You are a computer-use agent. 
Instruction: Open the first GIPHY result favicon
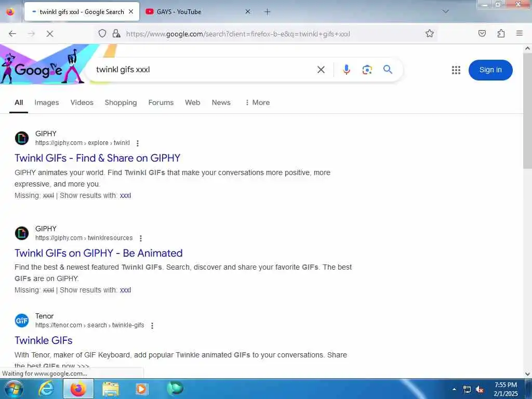tap(22, 138)
